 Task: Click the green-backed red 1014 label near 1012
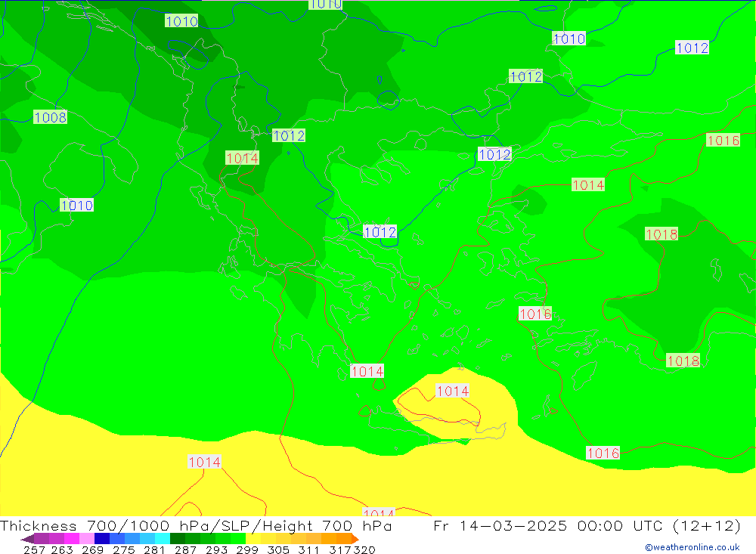coord(242,158)
